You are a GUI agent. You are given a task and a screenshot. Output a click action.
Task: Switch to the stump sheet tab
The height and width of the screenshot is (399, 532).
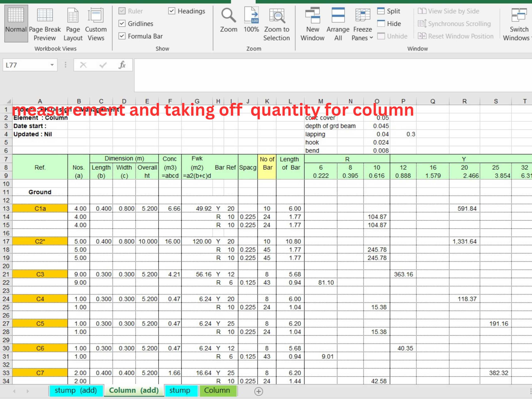pos(181,390)
